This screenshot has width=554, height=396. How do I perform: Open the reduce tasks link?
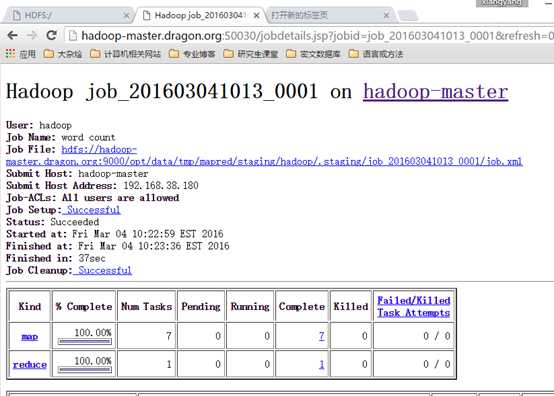[x=30, y=365]
